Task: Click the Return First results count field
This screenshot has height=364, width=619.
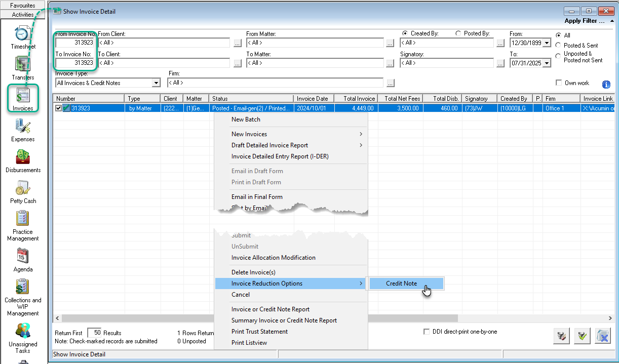Action: (x=95, y=333)
